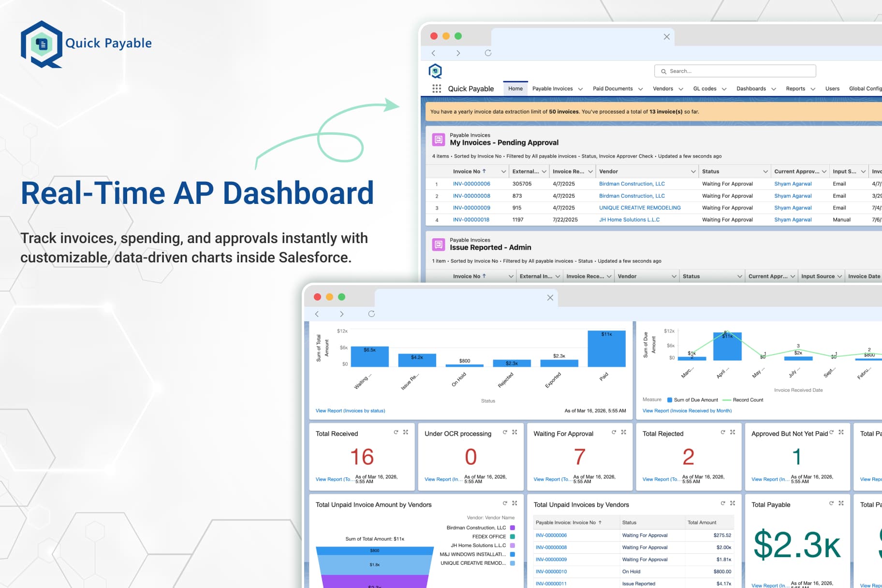Open the Vendors nav dropdown arrow
This screenshot has width=882, height=588.
(x=680, y=89)
